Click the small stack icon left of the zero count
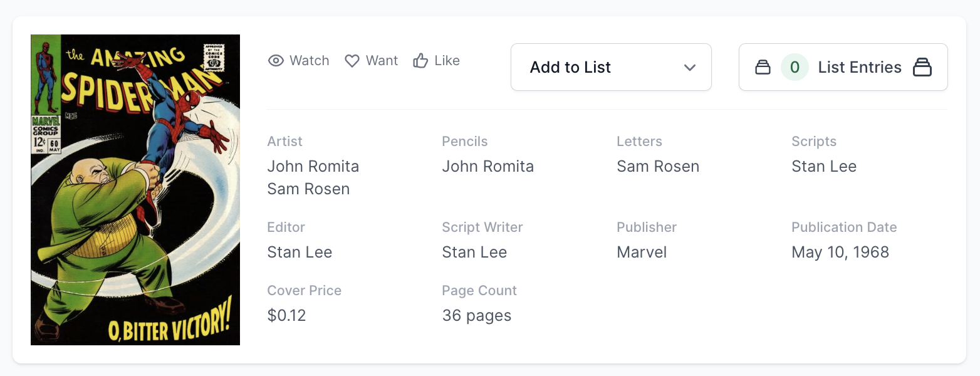 [763, 67]
